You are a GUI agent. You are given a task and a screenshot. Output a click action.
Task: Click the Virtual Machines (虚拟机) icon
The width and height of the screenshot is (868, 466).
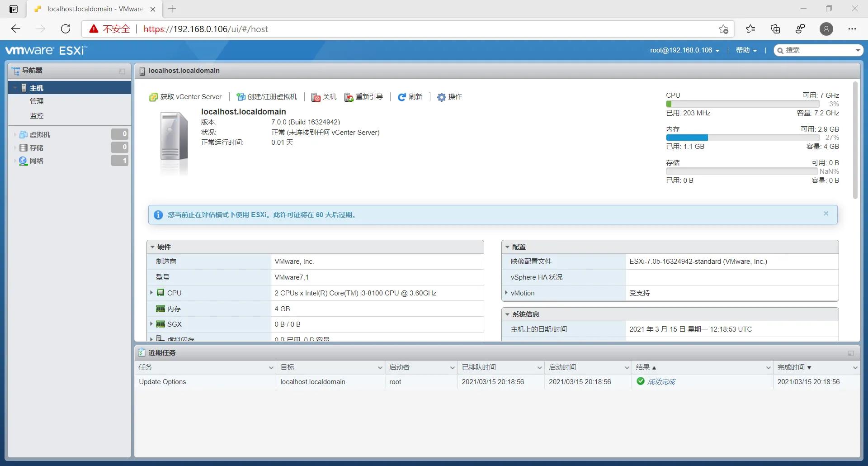(x=24, y=135)
